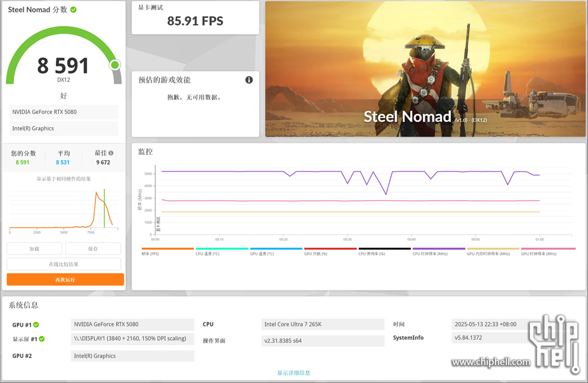Click the green check icon beside GPU #1

point(36,325)
